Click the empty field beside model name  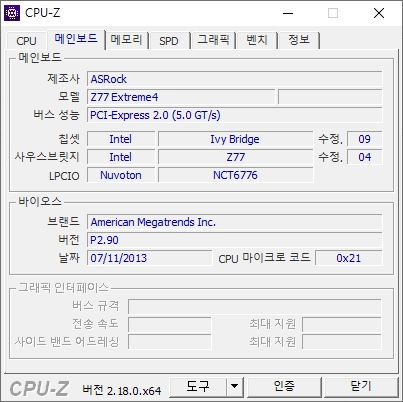(x=330, y=97)
